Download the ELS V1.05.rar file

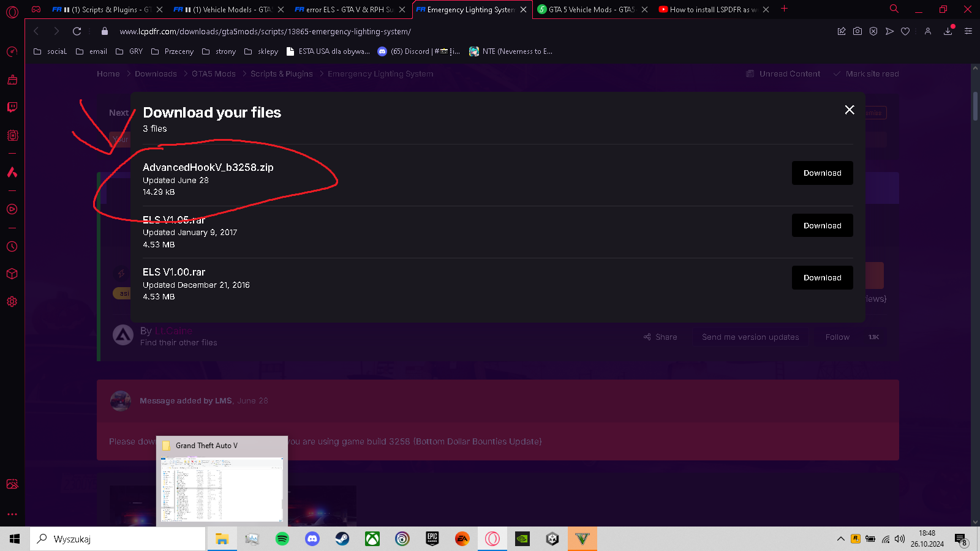[822, 225]
